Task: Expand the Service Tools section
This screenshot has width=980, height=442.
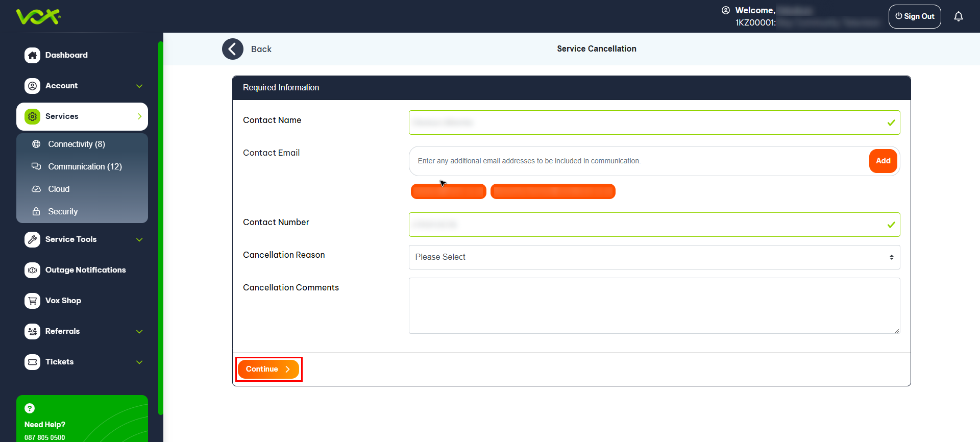Action: click(139, 239)
